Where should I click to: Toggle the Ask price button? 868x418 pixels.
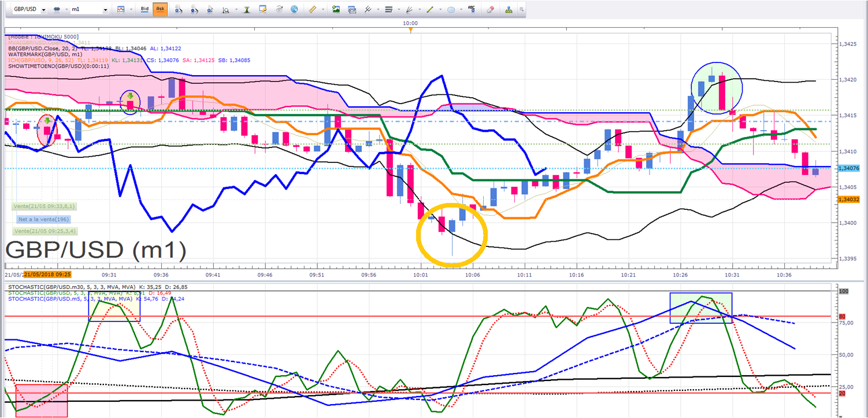coord(159,10)
